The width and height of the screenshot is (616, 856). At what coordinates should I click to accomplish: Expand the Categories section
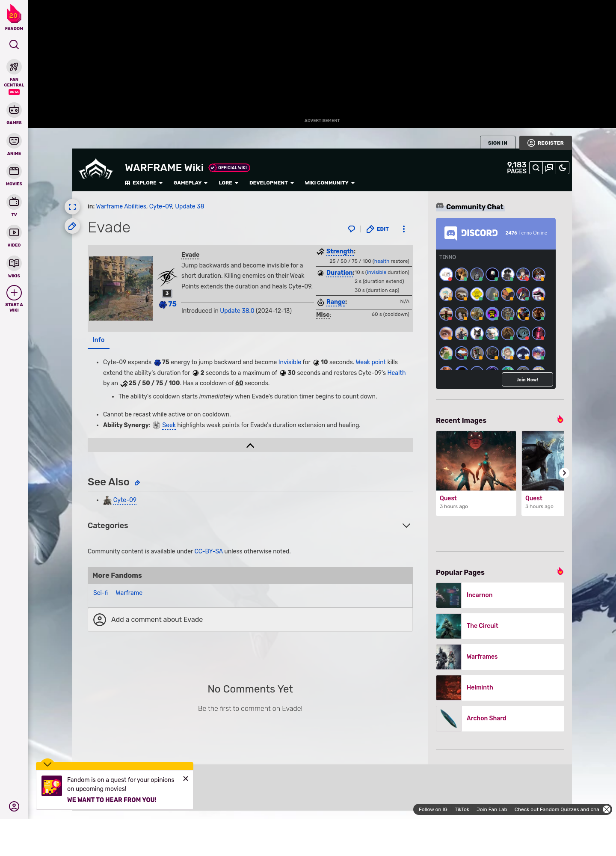tap(406, 526)
